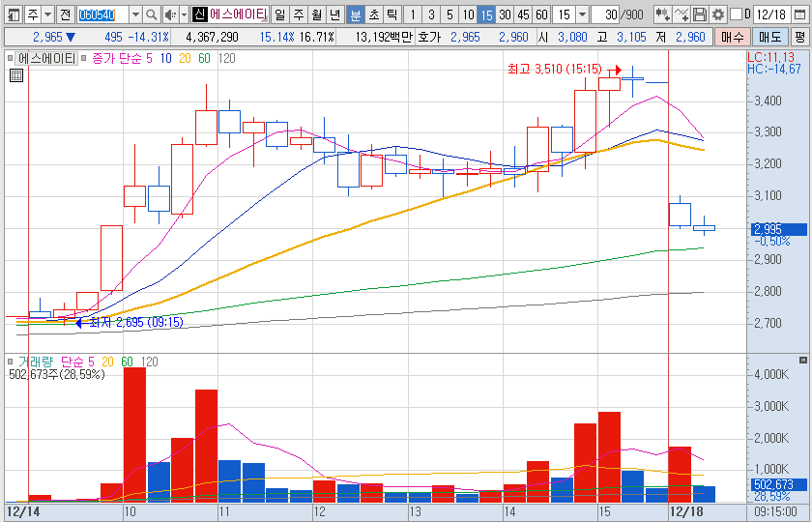Screen dimensions: 812x522
Task: Click the HC:-14.67 label
Action: pos(774,70)
